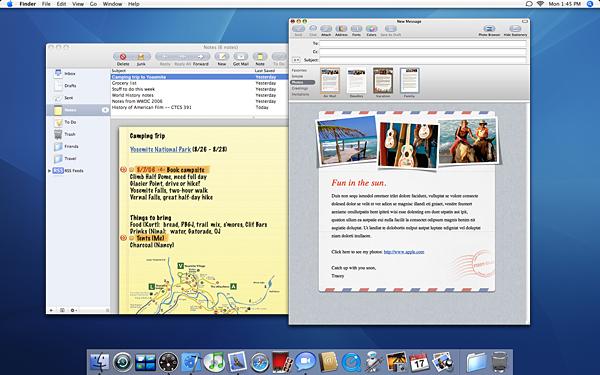
Task: Click Save As Draft in New Message toolbar
Action: 391,29
